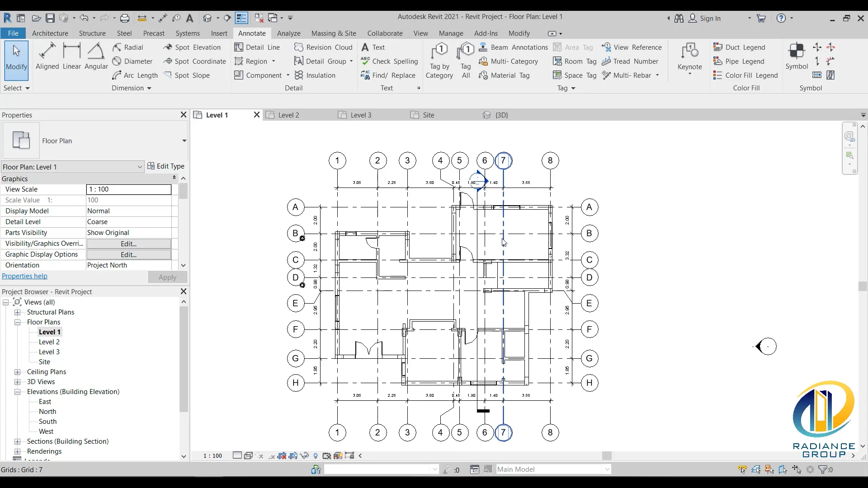The image size is (868, 488).
Task: Select the Spot Elevation tool
Action: [x=193, y=47]
